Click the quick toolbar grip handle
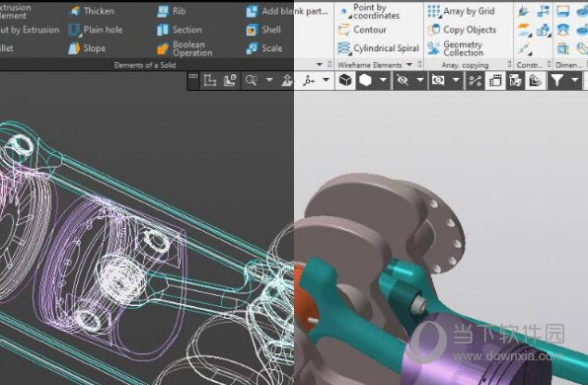The width and height of the screenshot is (588, 385). (x=193, y=77)
